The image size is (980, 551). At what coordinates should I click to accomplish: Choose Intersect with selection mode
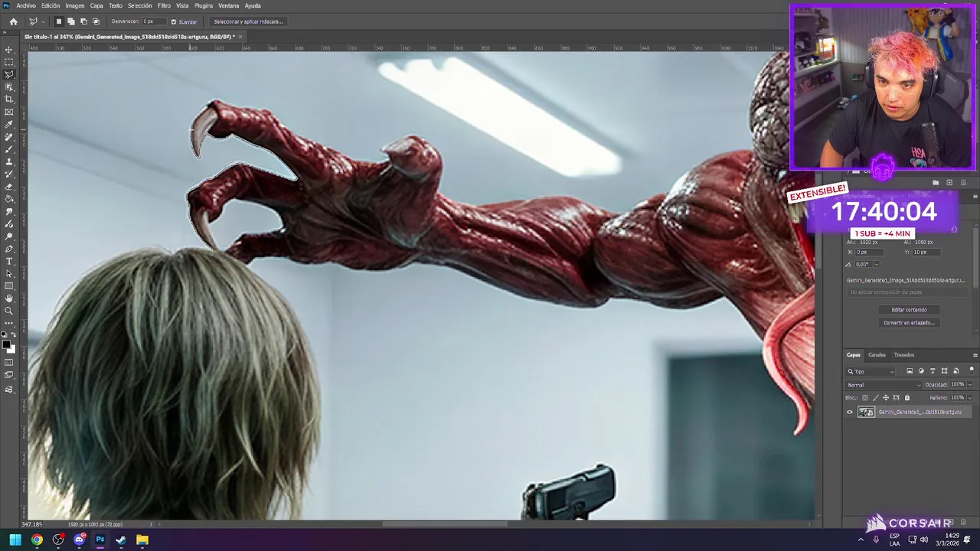click(x=96, y=21)
